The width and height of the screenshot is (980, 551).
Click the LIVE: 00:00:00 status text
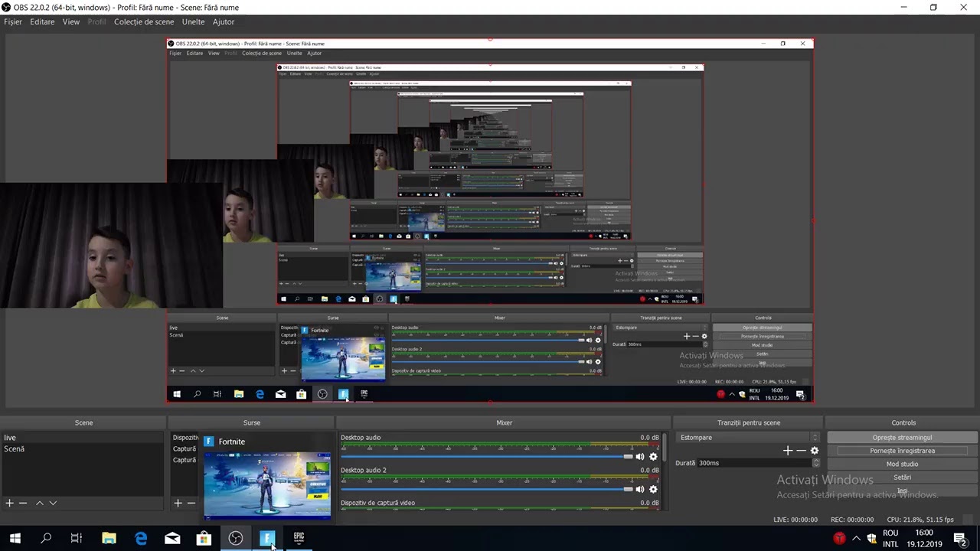pyautogui.click(x=795, y=520)
